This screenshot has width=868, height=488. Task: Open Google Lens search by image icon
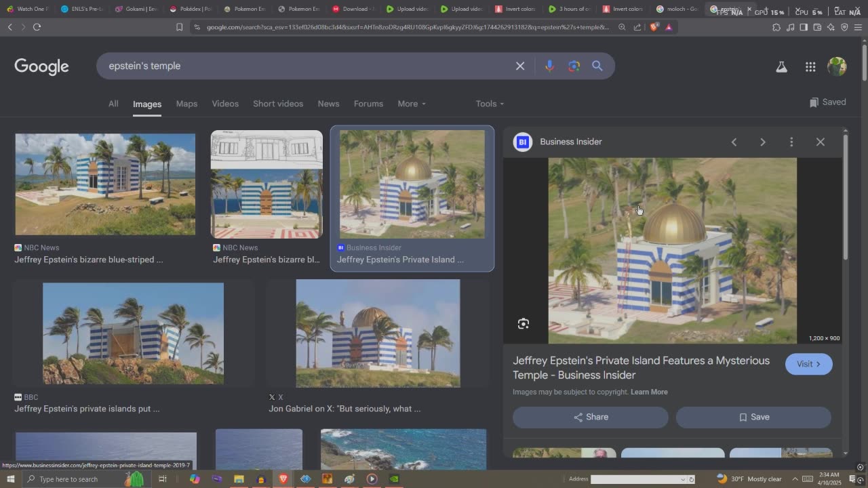coord(574,66)
